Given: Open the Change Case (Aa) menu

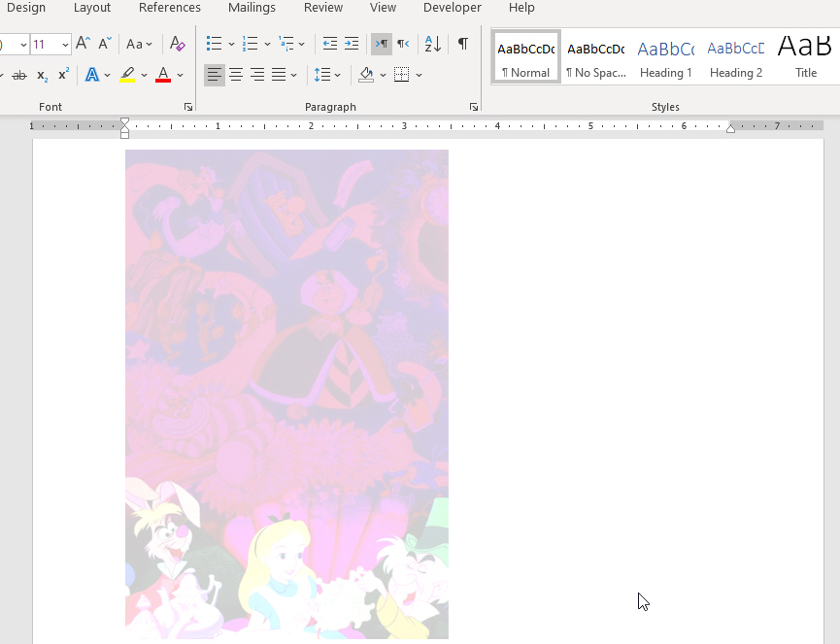Looking at the screenshot, I should tap(139, 44).
